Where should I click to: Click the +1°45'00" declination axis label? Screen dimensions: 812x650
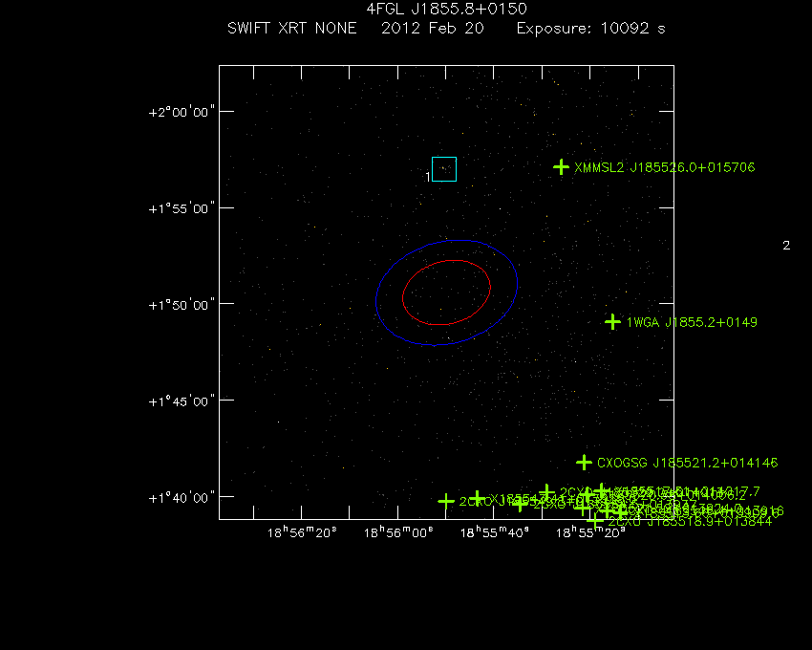(182, 401)
